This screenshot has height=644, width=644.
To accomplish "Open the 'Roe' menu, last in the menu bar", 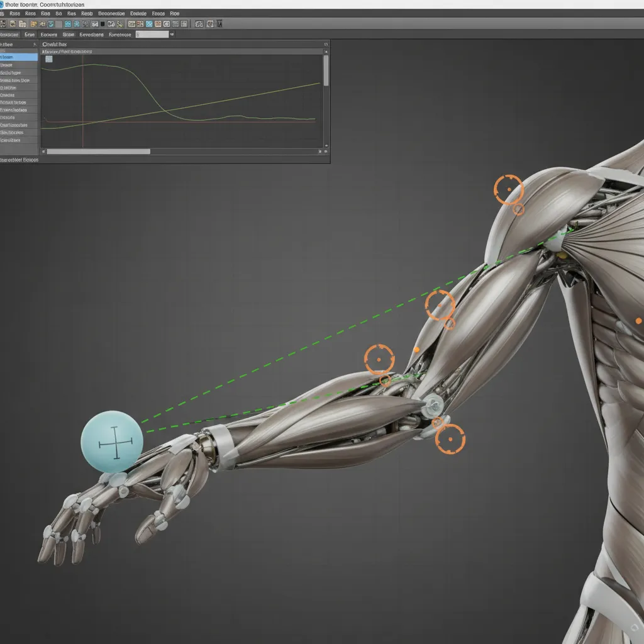I will [175, 14].
